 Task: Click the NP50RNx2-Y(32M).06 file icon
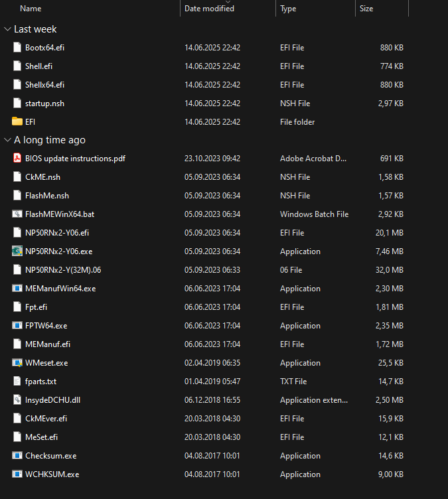coord(17,269)
